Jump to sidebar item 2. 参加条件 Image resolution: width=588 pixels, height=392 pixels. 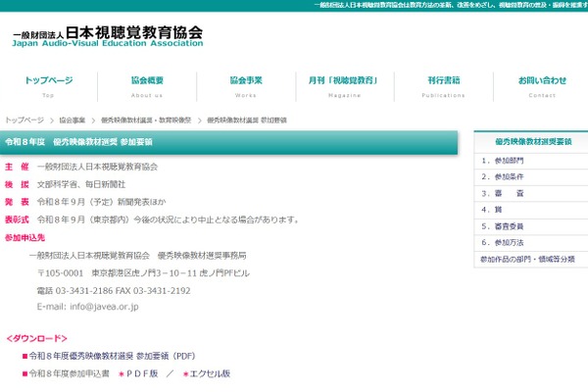[530, 177]
